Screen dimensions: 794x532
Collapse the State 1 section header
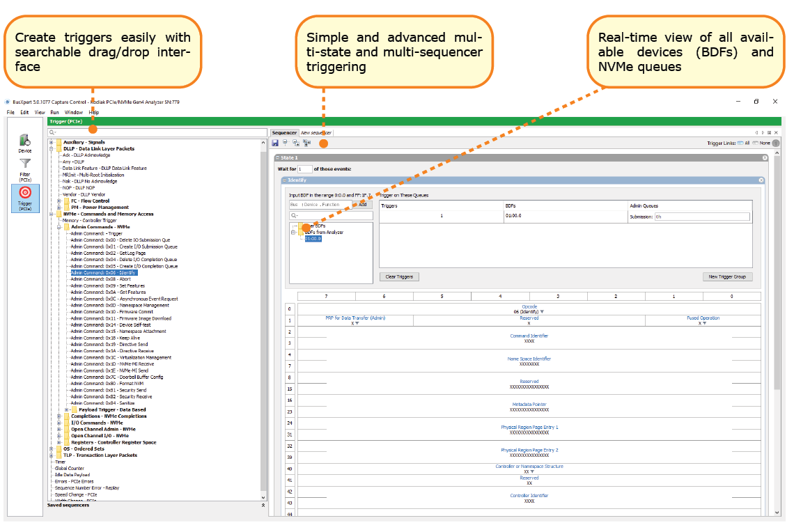click(x=277, y=158)
